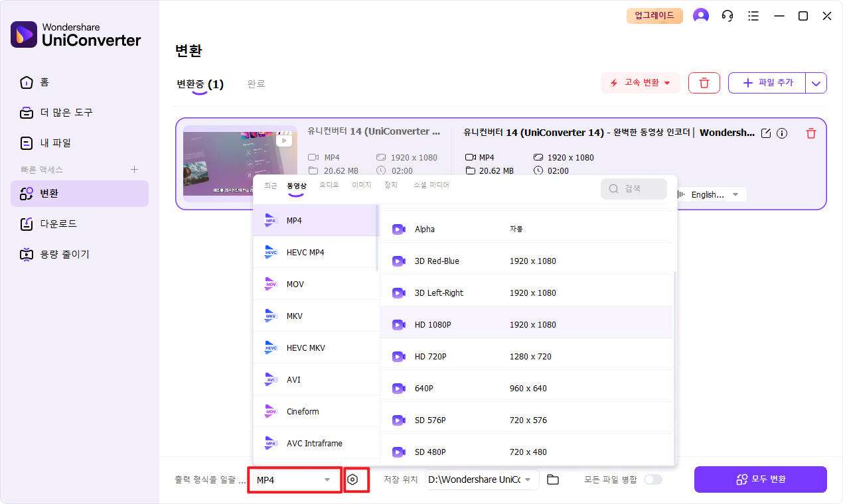Delete the file with red trash icon
The height and width of the screenshot is (504, 843).
coord(810,133)
